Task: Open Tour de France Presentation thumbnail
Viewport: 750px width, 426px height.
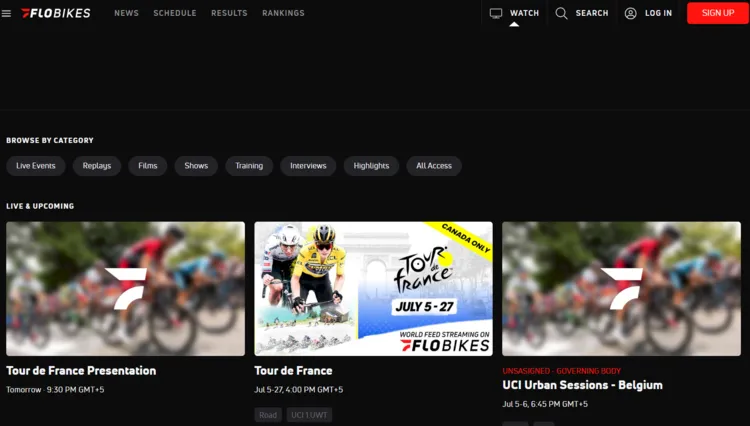Action: (125, 289)
